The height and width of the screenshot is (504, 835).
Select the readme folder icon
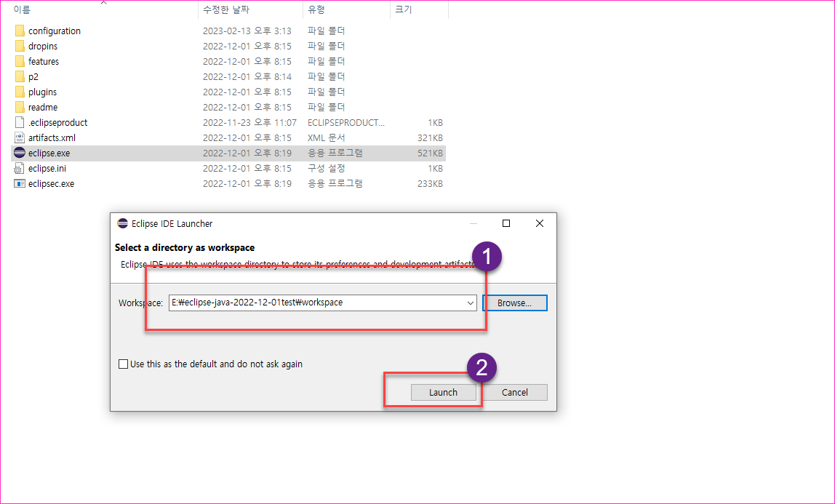(20, 107)
